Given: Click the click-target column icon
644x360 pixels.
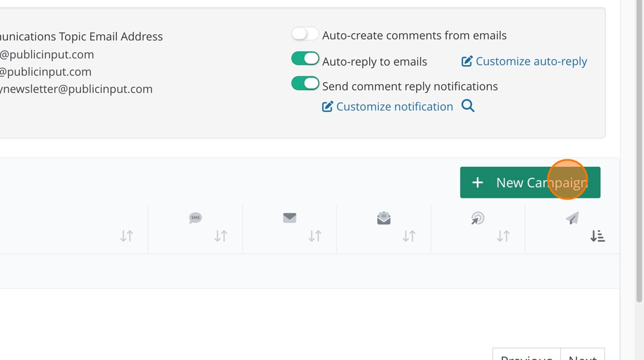Looking at the screenshot, I should [x=478, y=218].
